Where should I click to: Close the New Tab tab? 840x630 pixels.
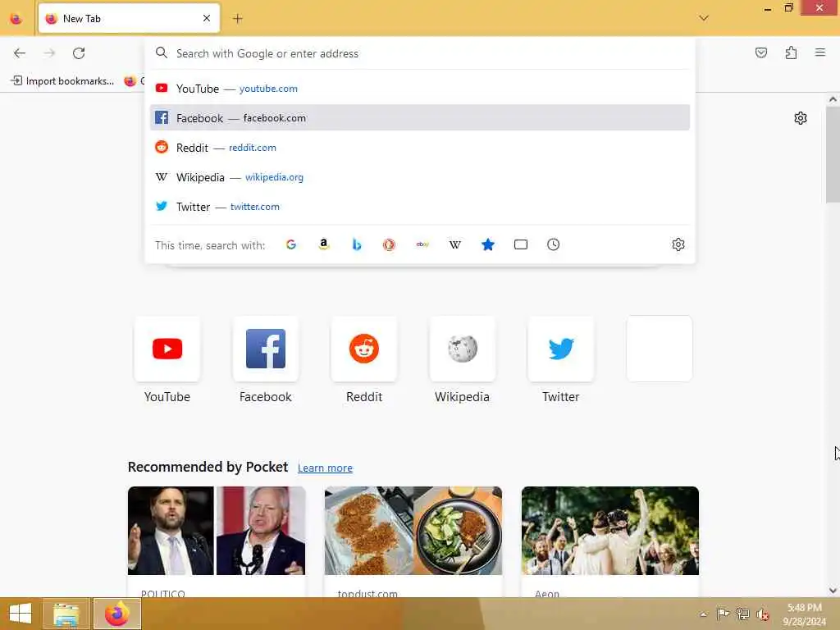click(207, 18)
